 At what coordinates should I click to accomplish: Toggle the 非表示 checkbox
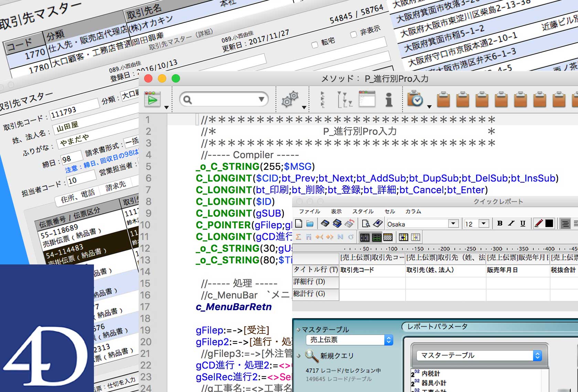[353, 34]
